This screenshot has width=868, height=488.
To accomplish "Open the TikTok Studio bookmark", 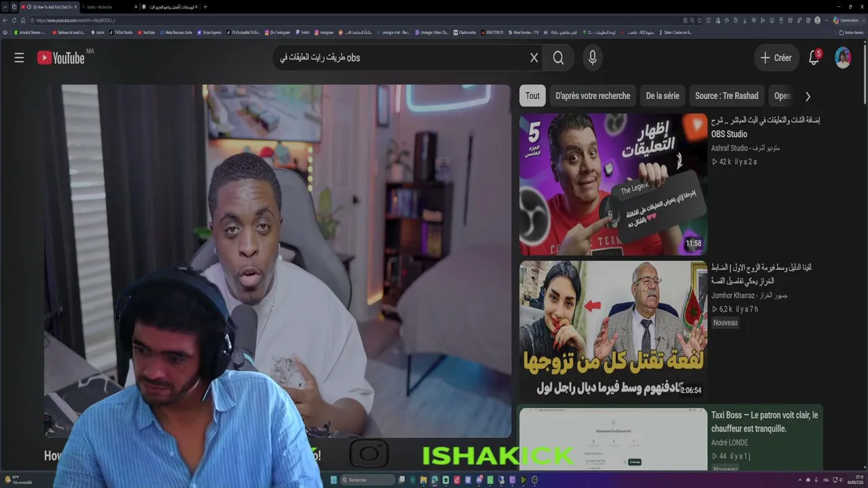I will pyautogui.click(x=121, y=33).
